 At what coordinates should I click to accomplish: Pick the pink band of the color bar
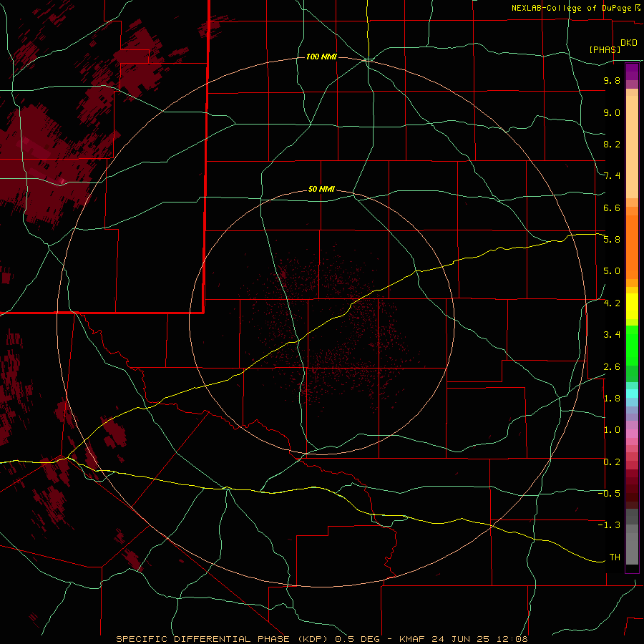632,434
